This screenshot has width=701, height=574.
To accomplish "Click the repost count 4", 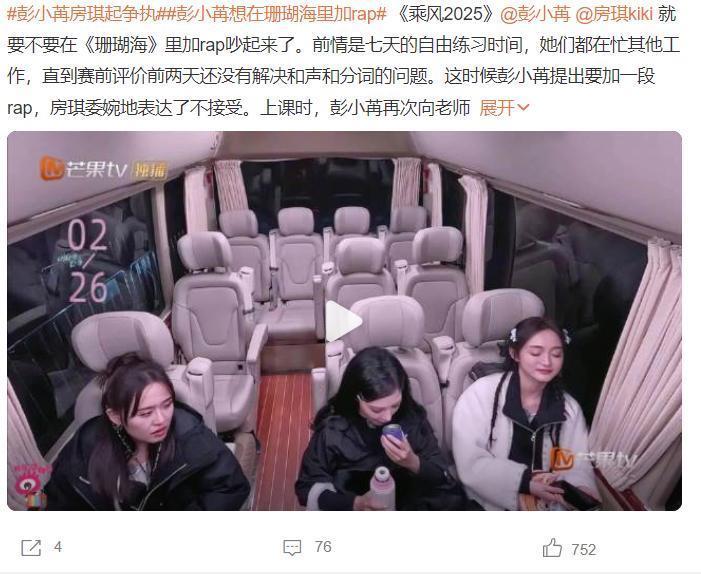I will coord(58,547).
